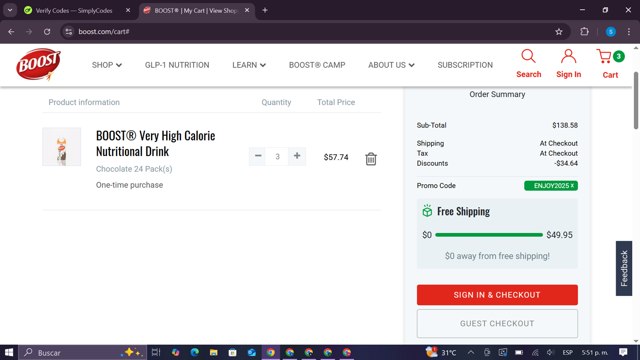The height and width of the screenshot is (360, 640).
Task: Expand the LEARN dropdown menu
Action: pos(249,65)
